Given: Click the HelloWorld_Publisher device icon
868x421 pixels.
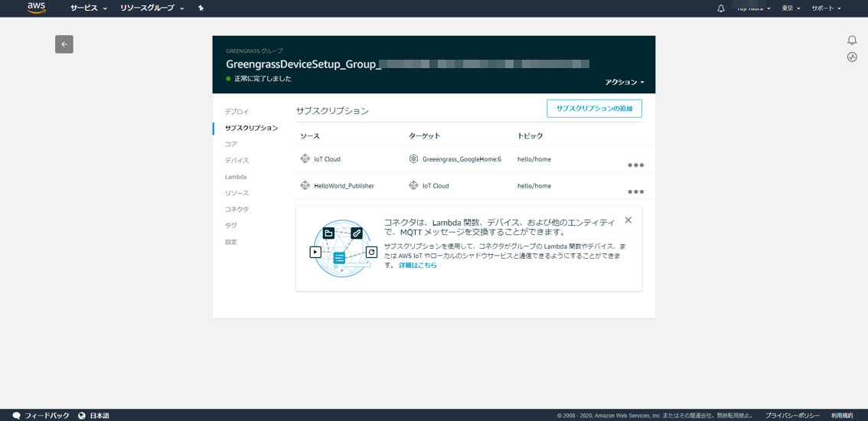Looking at the screenshot, I should click(305, 185).
